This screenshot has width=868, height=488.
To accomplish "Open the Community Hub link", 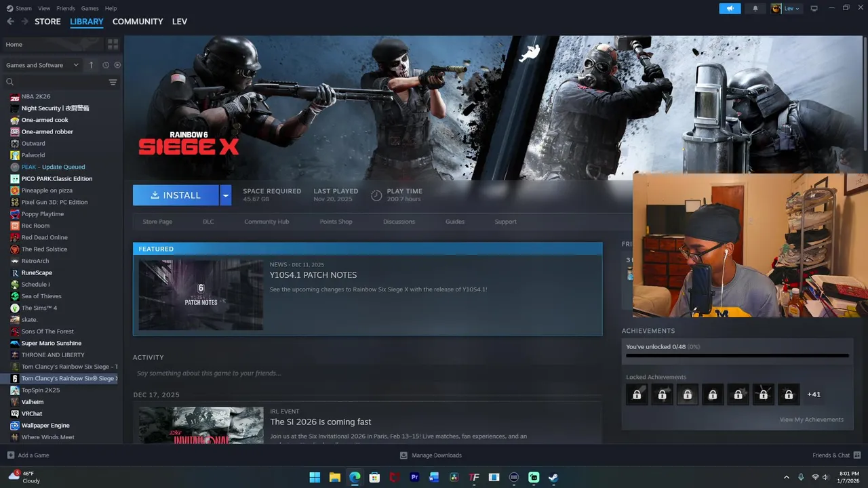I will (267, 222).
